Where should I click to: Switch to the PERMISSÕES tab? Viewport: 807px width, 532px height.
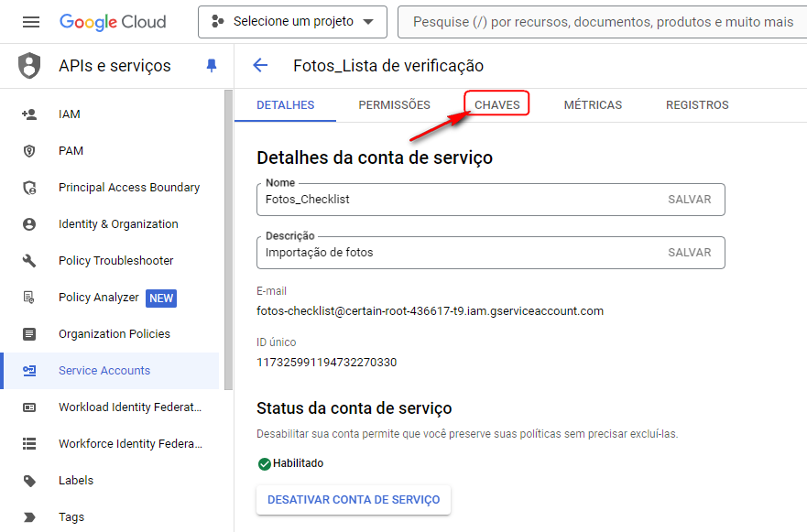click(x=394, y=105)
